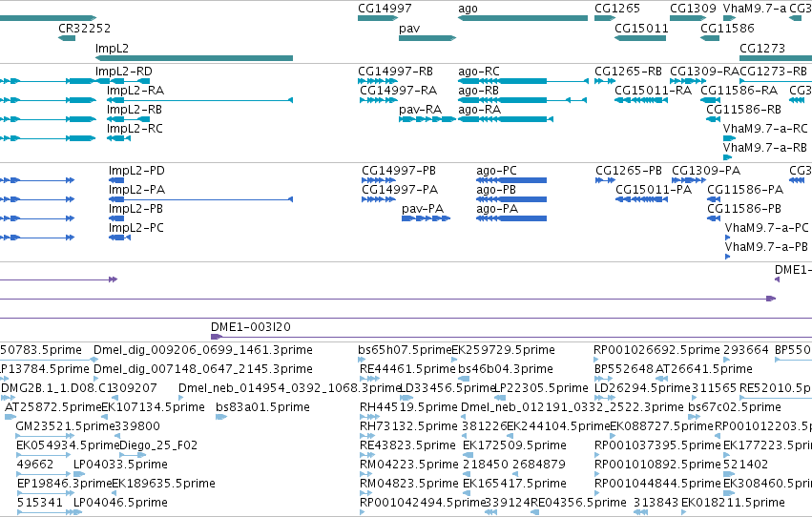Select the ImpL2-RB transcript
Image resolution: width=812 pixels, height=517 pixels.
point(129,119)
